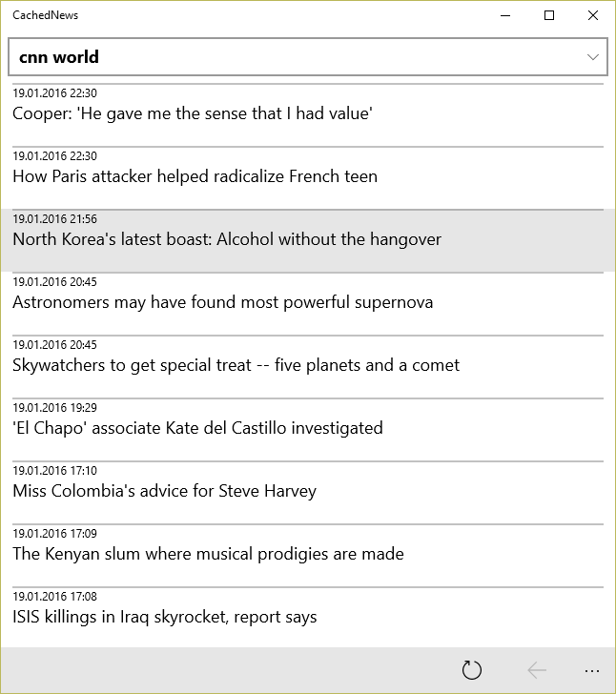Open Skywatchers five planets and comet story

(x=236, y=365)
